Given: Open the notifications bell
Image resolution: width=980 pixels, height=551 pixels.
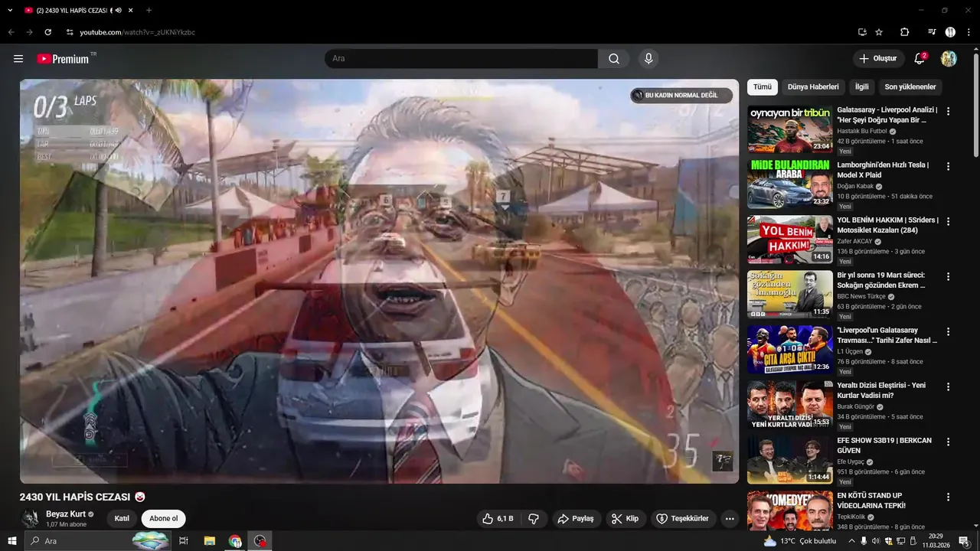Looking at the screenshot, I should pos(920,59).
